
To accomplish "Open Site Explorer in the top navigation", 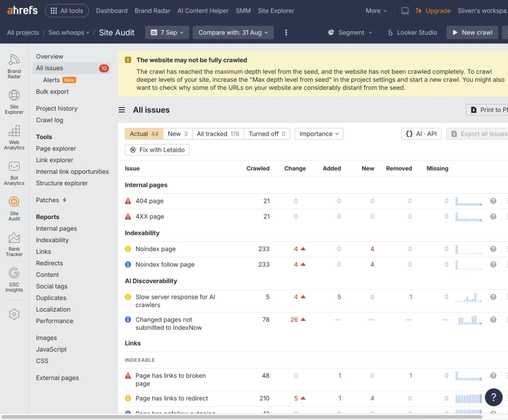I will coord(276,11).
